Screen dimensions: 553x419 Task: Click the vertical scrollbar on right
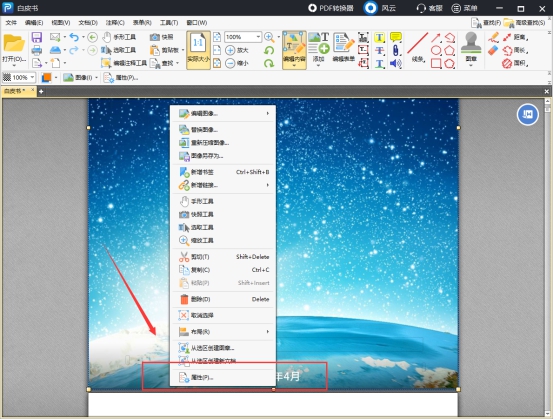pos(547,257)
